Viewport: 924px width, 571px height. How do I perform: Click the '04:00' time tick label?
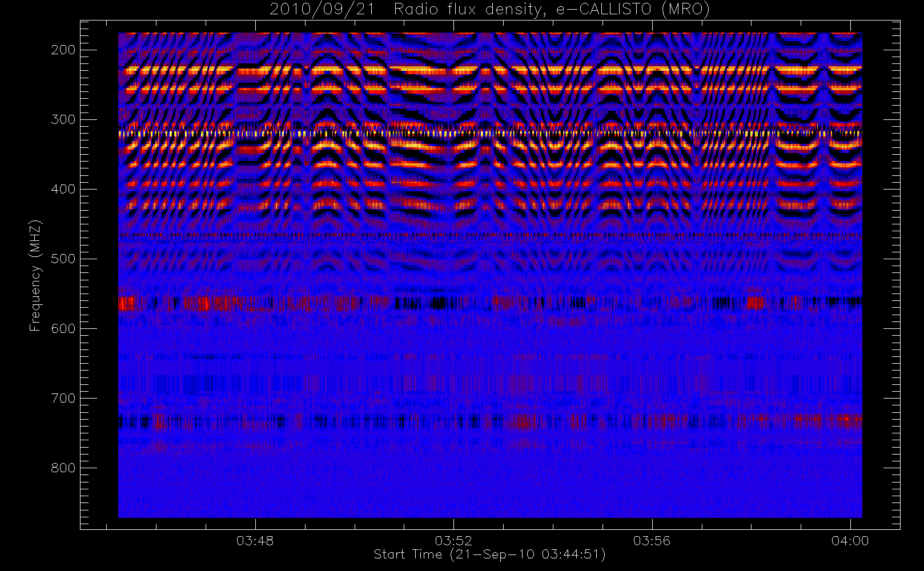850,540
